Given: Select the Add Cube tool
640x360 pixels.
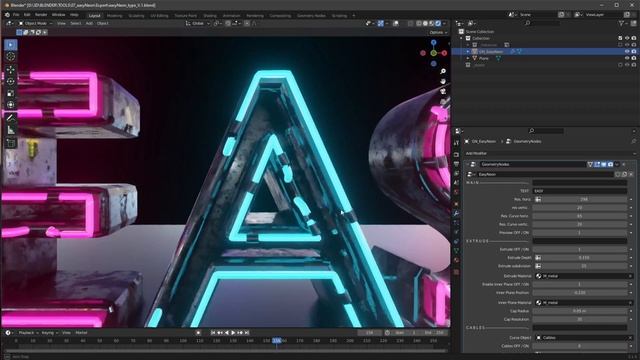Looking at the screenshot, I should (11, 143).
